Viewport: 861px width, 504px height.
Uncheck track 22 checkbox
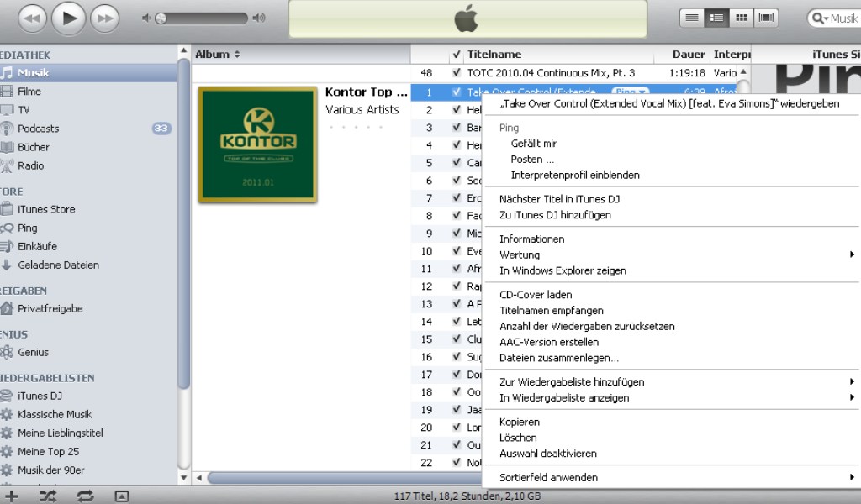pyautogui.click(x=456, y=462)
